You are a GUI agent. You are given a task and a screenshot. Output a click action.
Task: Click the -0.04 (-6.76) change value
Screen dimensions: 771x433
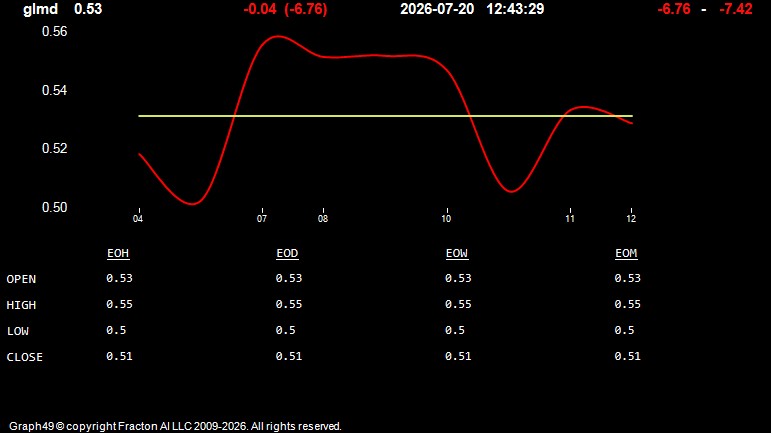tap(285, 9)
